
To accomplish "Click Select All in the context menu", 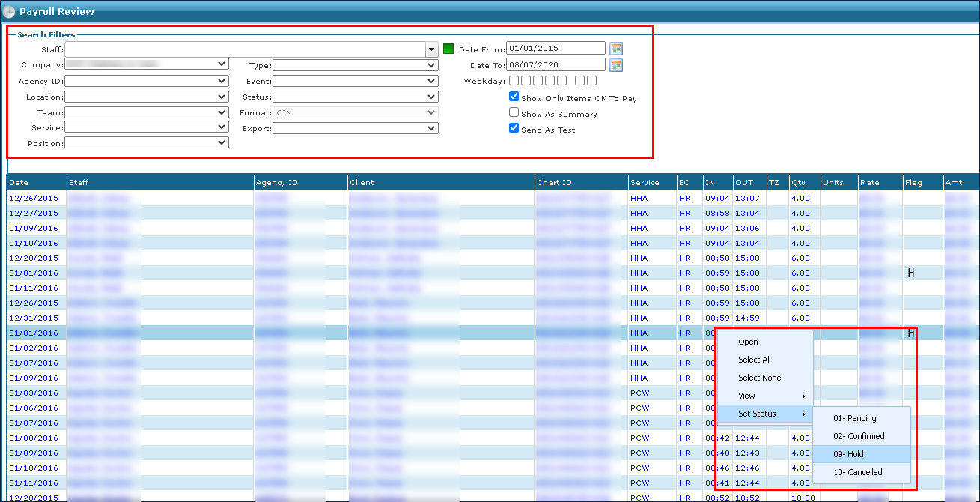I will click(x=754, y=360).
